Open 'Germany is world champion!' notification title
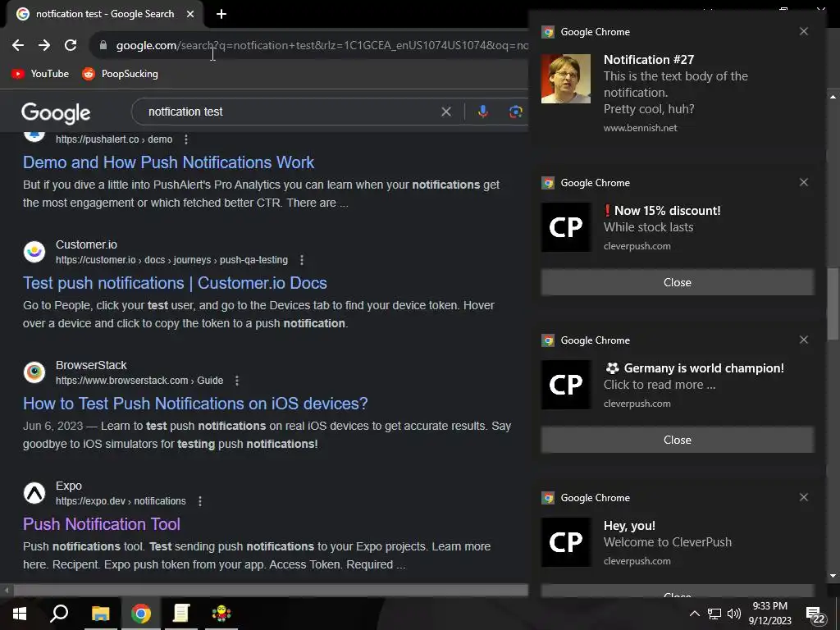This screenshot has height=630, width=840. click(x=694, y=368)
